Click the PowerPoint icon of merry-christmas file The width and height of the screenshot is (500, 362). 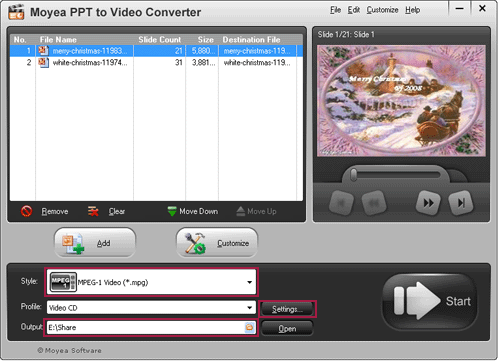pos(43,51)
